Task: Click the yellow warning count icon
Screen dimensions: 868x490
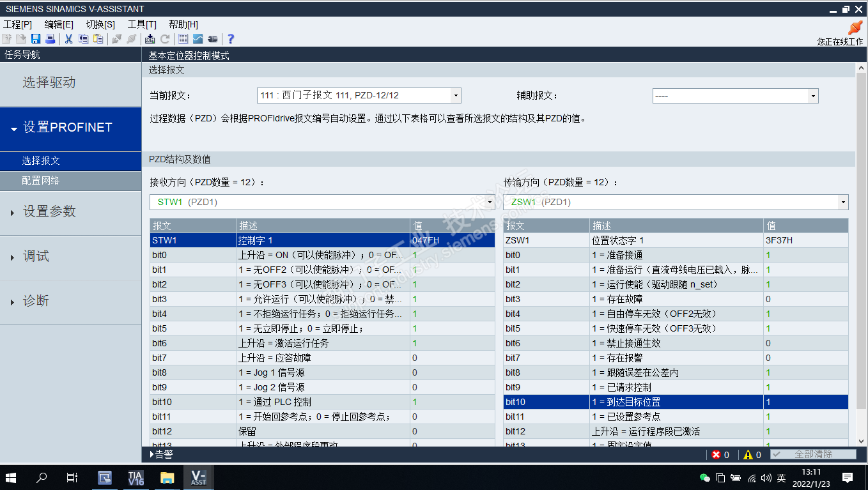Action: point(748,455)
